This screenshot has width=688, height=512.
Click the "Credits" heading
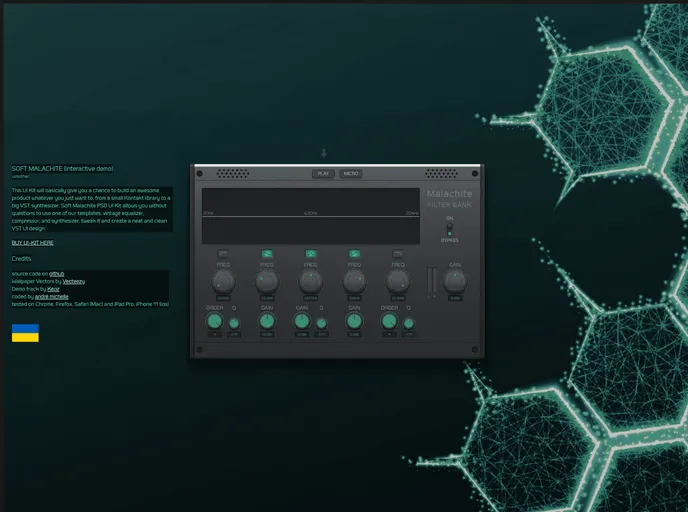point(22,258)
